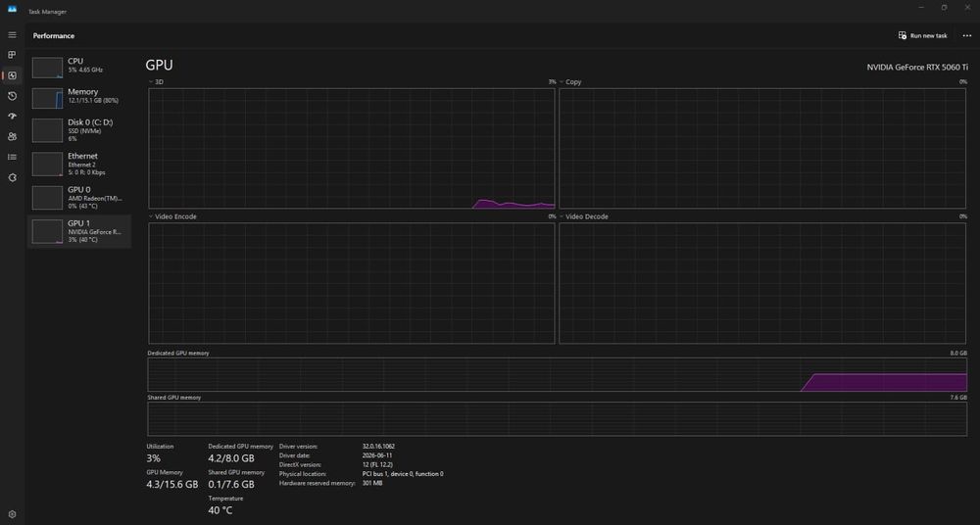This screenshot has height=525, width=980.
Task: Click hardware reserved memory 301 MB
Action: click(x=372, y=483)
